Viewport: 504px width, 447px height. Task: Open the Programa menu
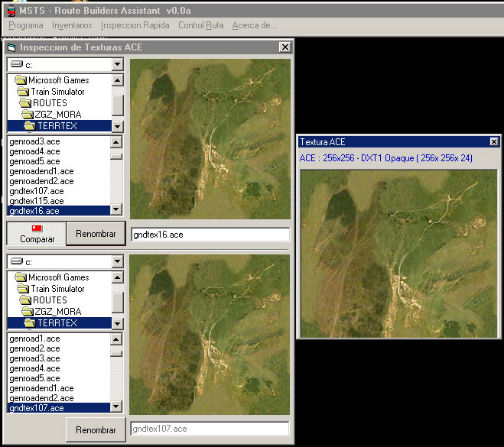25,25
